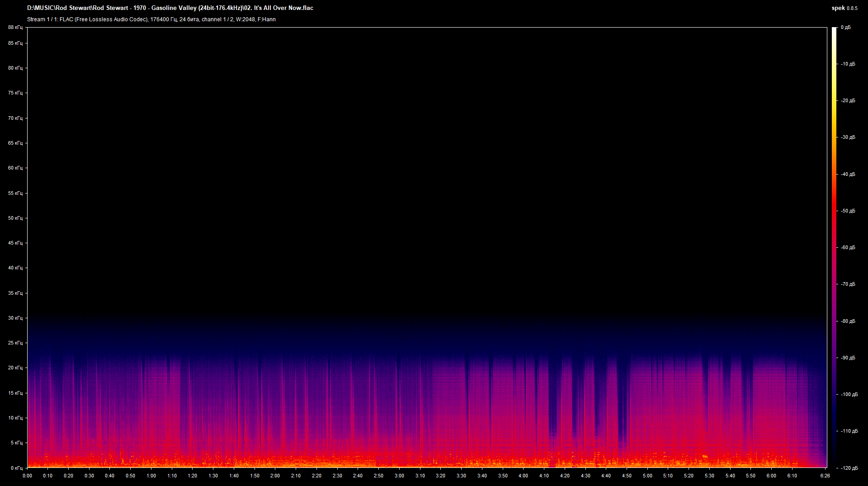Click the -30 дБ legend label

848,137
